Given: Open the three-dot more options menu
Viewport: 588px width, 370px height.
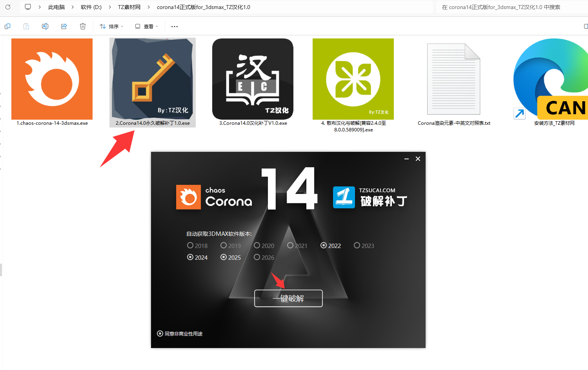Looking at the screenshot, I should pos(175,27).
